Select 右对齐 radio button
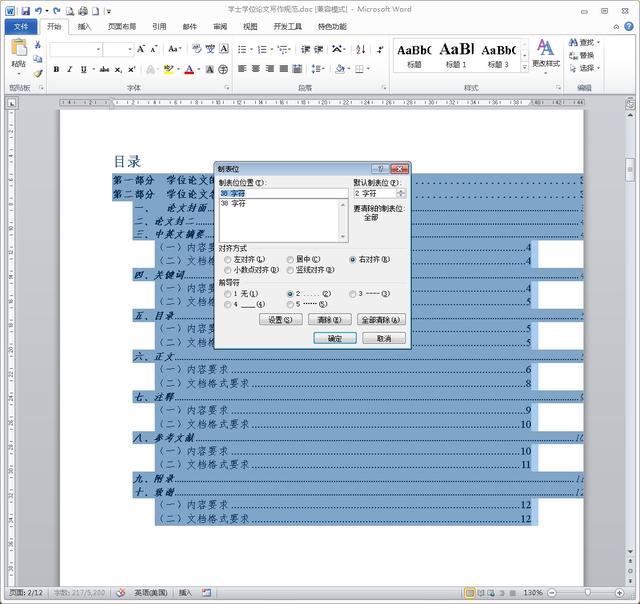The height and width of the screenshot is (604, 640). (x=353, y=260)
